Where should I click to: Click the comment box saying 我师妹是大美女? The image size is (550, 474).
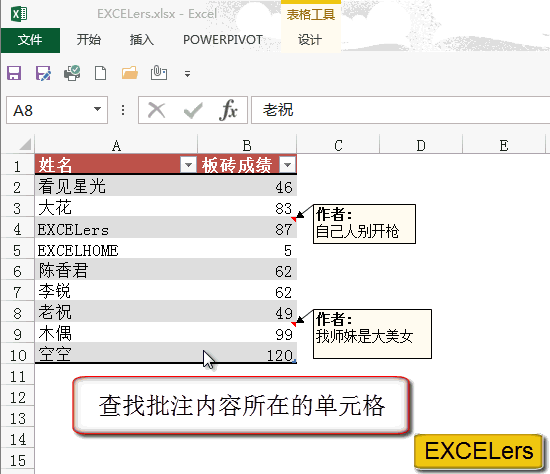pos(372,334)
